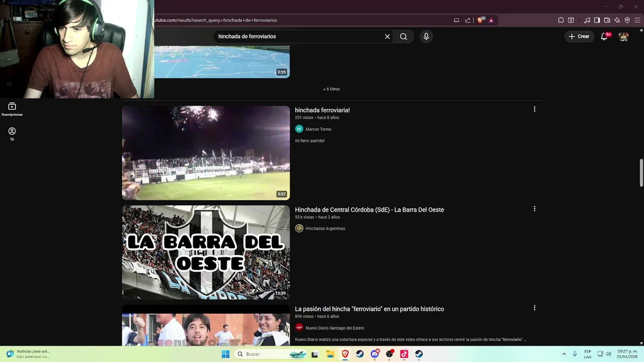Open the Brave Wallet icon
Screen dimensions: 644x362
(x=607, y=20)
